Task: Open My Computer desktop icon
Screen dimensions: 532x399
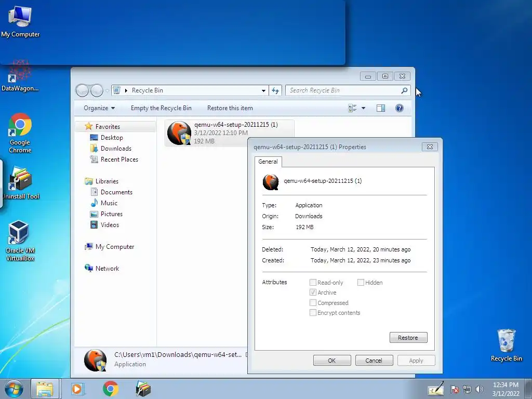Action: click(x=20, y=21)
